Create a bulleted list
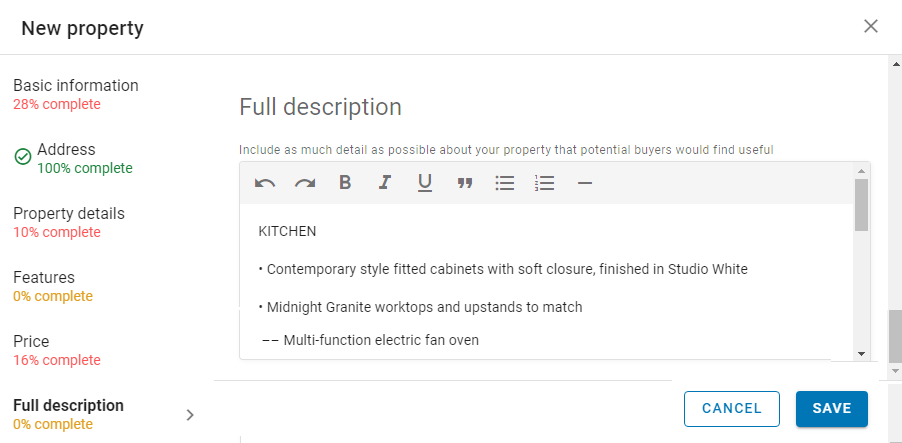The height and width of the screenshot is (443, 902). [x=505, y=183]
